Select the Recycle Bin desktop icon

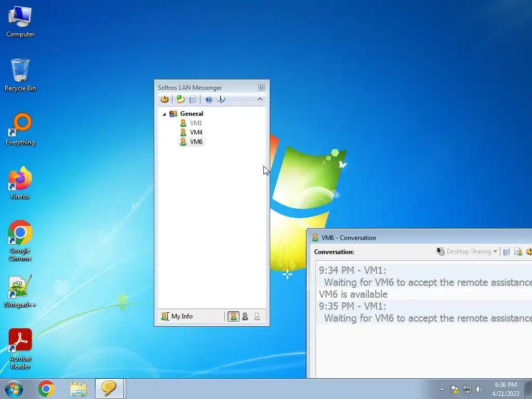tap(20, 75)
